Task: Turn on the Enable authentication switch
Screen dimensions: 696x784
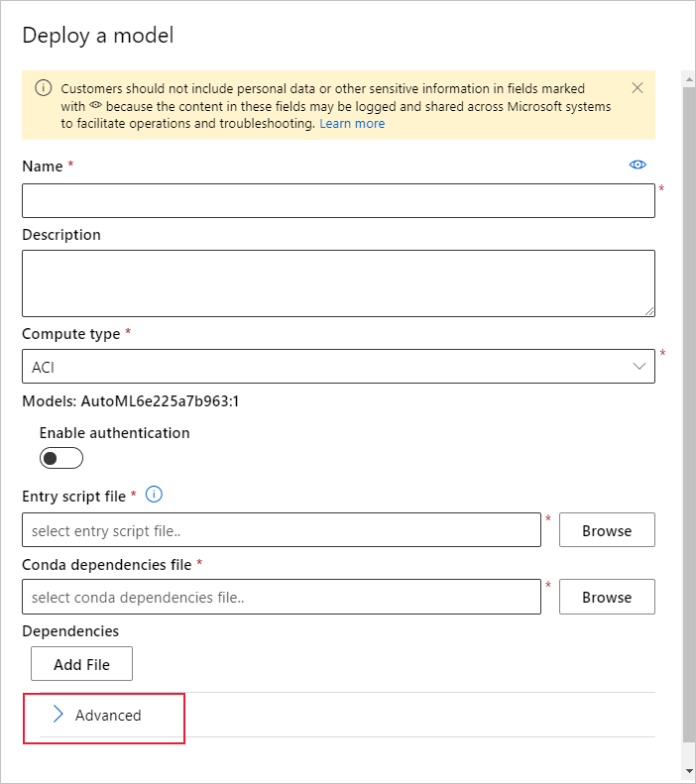Action: click(x=61, y=458)
